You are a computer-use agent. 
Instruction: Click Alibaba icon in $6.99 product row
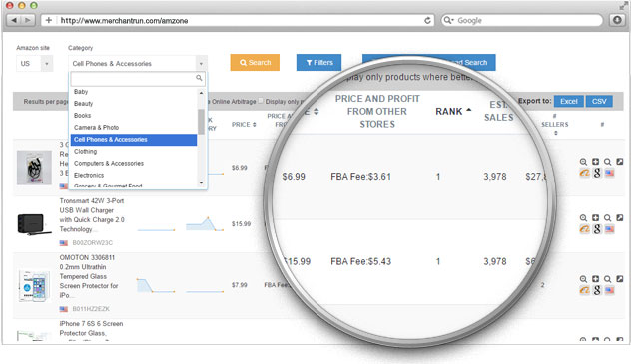coord(584,173)
